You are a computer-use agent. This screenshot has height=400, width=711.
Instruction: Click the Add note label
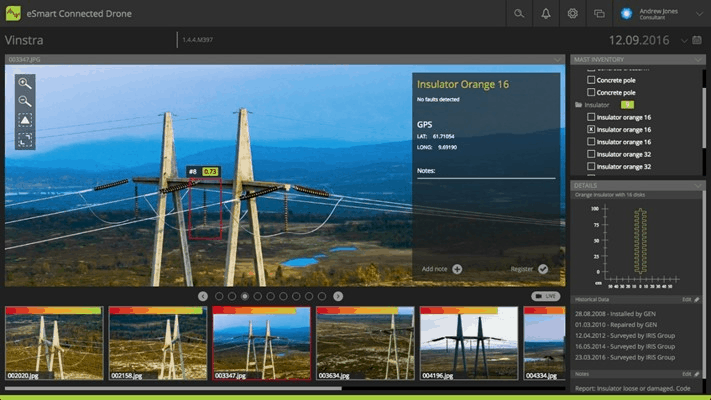(434, 269)
